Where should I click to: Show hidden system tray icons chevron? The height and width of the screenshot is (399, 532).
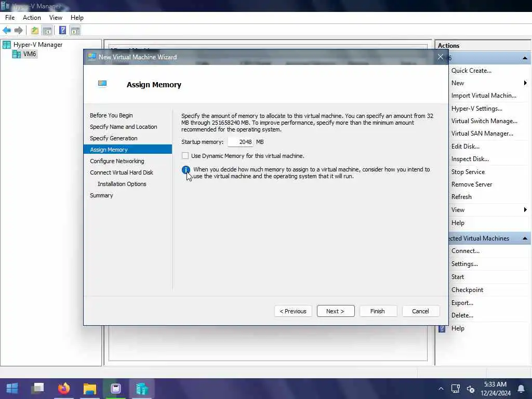point(441,389)
